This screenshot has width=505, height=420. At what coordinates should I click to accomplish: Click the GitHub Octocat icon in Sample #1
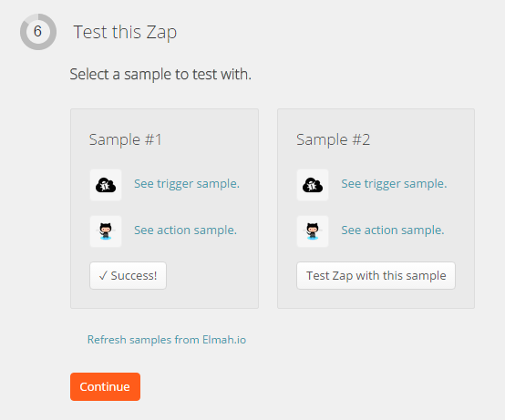click(106, 231)
